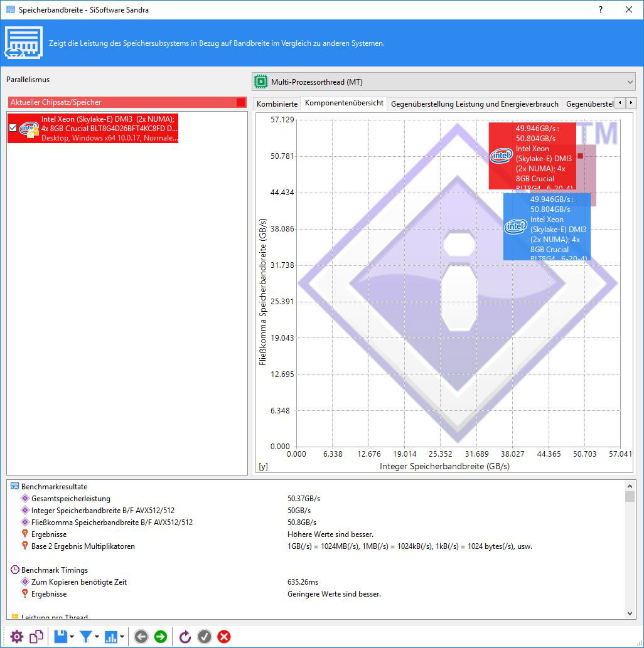The height and width of the screenshot is (648, 644).
Task: Click the lightbulb icon beside Höhere Werte sind besser
Action: [25, 534]
